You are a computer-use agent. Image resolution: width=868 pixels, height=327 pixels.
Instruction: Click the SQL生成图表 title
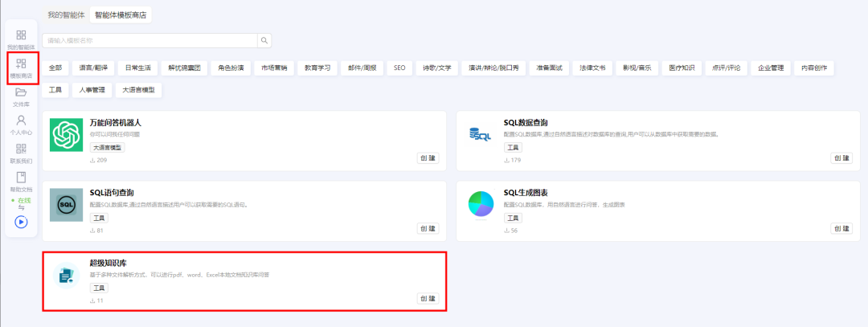(526, 193)
